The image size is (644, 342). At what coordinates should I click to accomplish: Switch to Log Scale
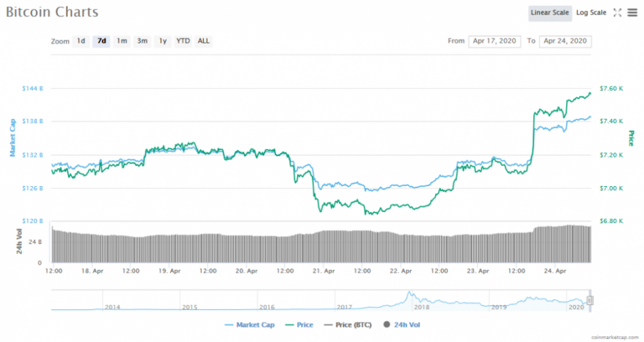591,13
